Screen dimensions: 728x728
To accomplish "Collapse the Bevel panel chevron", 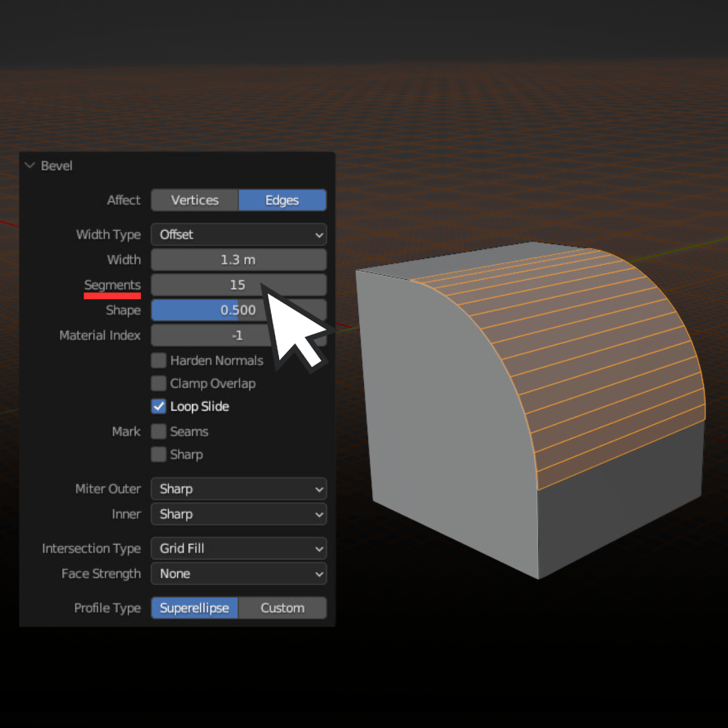I will point(30,166).
